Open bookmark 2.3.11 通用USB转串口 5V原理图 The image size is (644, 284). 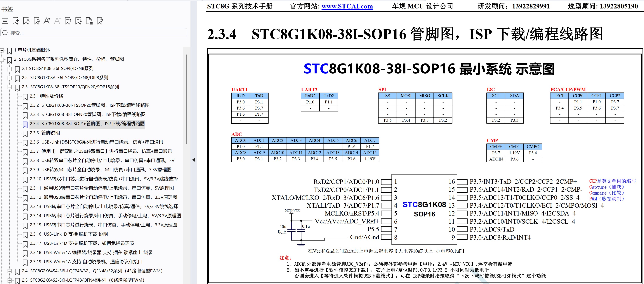pyautogui.click(x=102, y=188)
